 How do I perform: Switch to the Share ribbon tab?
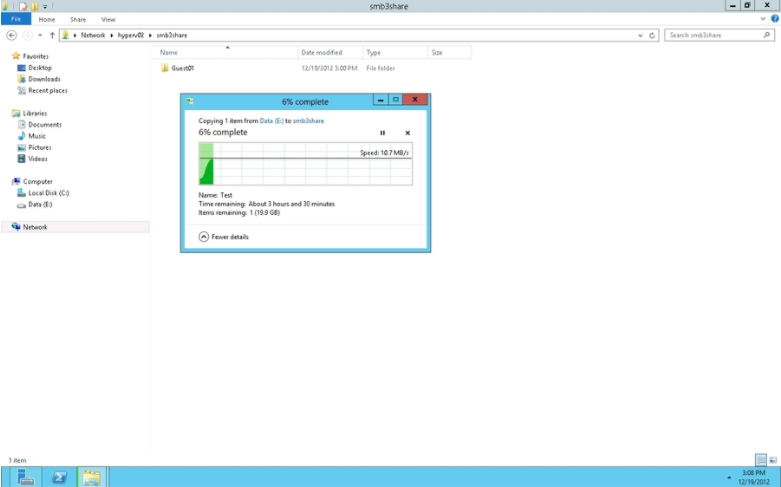pyautogui.click(x=78, y=19)
